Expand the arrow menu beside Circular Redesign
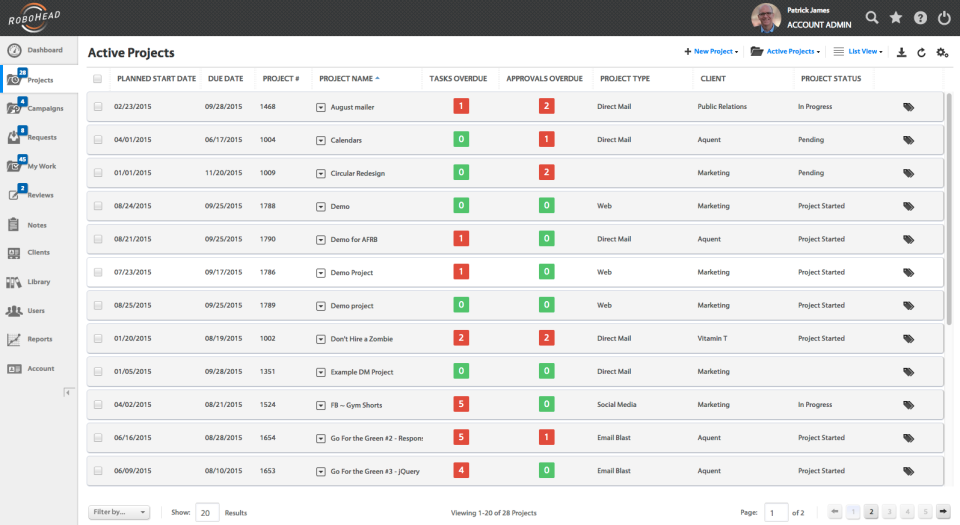960x525 pixels. [321, 173]
